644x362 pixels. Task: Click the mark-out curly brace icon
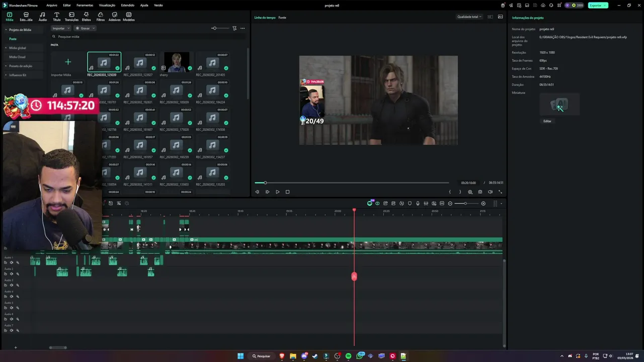460,192
